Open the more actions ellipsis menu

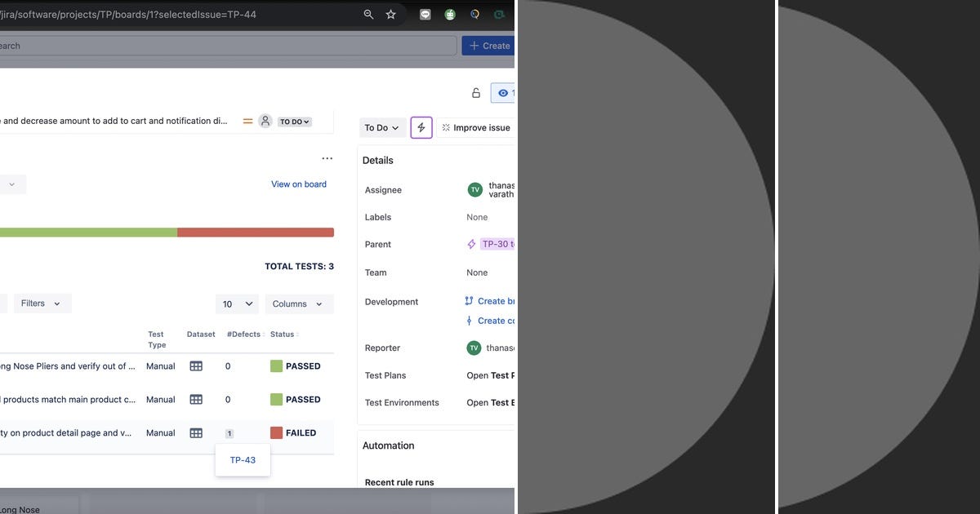click(x=327, y=157)
